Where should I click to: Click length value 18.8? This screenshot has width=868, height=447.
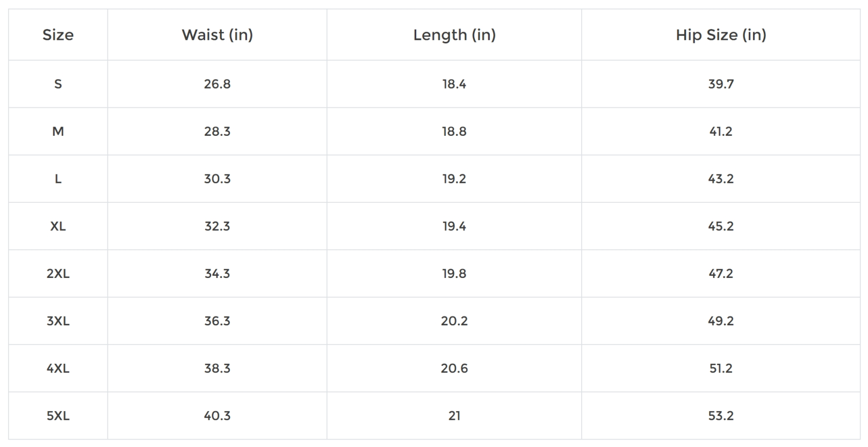(x=454, y=131)
